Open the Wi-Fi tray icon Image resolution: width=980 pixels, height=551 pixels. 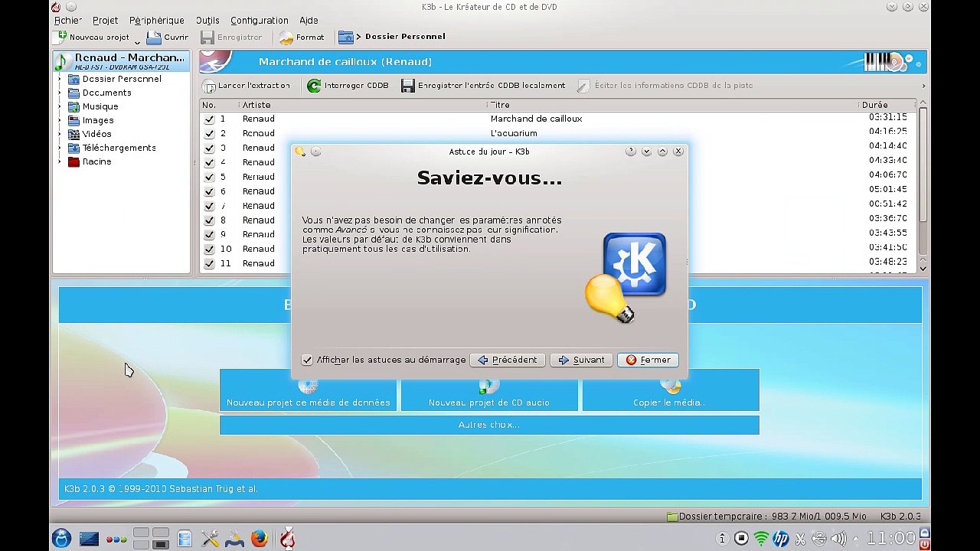tap(761, 539)
